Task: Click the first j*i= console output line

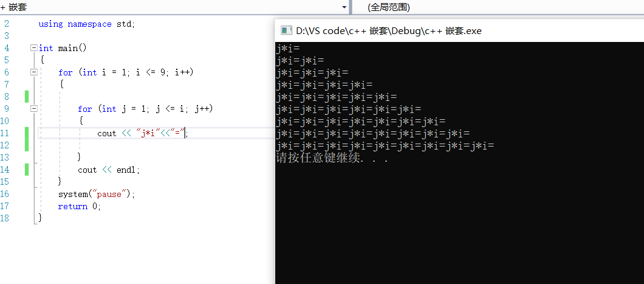Action: tap(288, 48)
